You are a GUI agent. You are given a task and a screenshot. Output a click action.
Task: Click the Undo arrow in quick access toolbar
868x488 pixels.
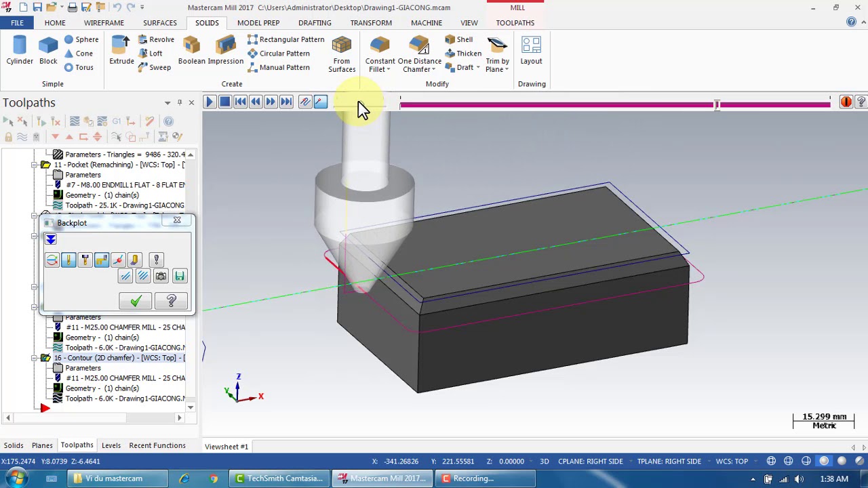pos(117,7)
